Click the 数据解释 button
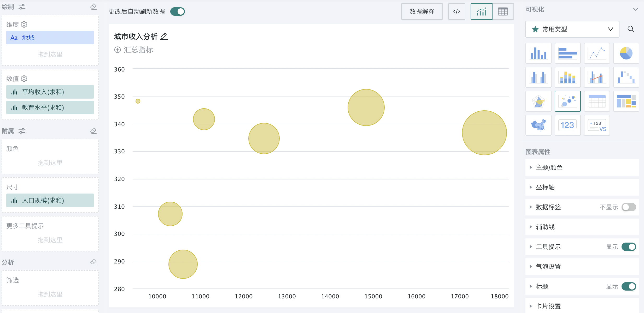The image size is (644, 313). click(x=422, y=11)
